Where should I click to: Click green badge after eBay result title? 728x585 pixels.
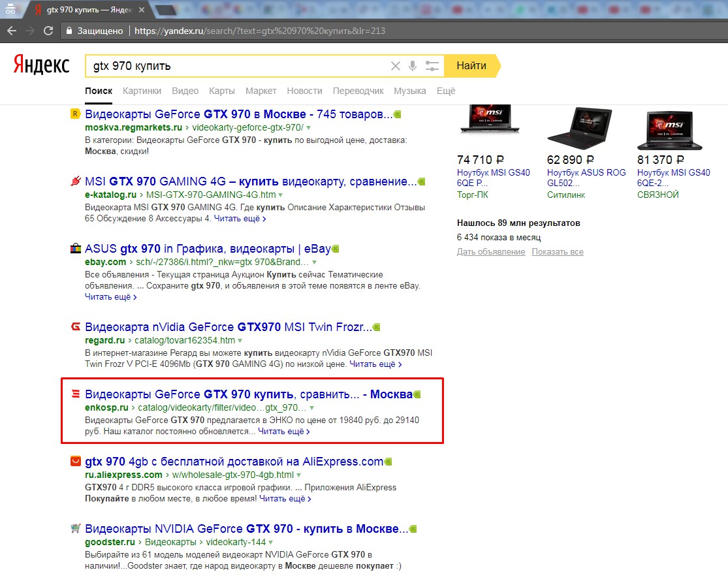coord(336,249)
